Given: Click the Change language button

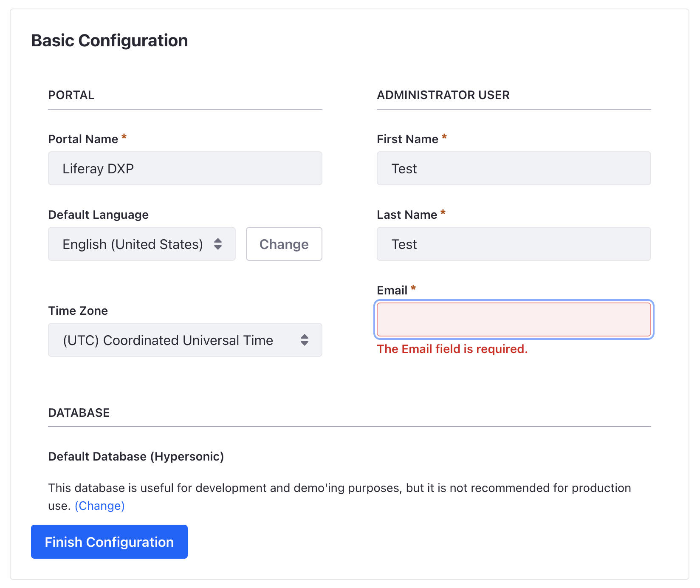Looking at the screenshot, I should (284, 244).
